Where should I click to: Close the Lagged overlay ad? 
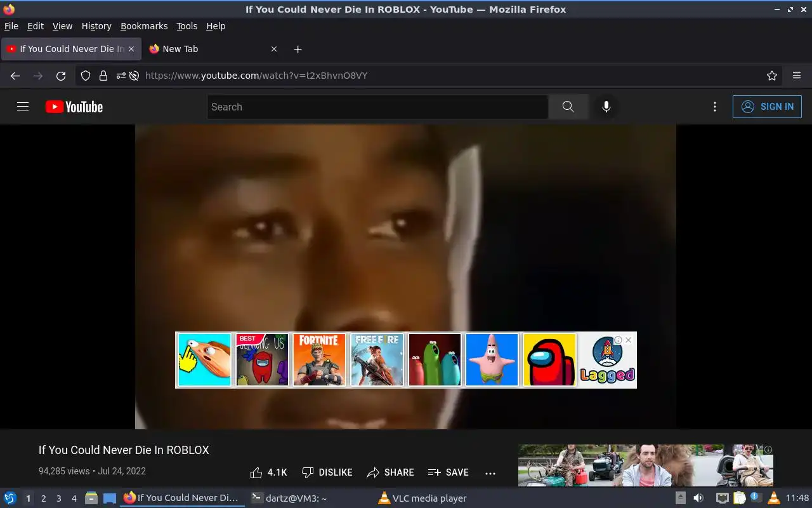click(628, 340)
